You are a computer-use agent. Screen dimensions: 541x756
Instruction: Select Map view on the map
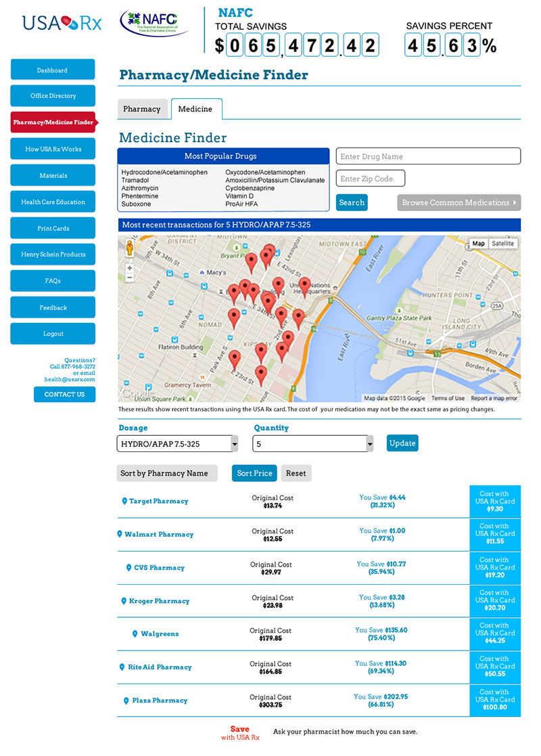(x=478, y=244)
